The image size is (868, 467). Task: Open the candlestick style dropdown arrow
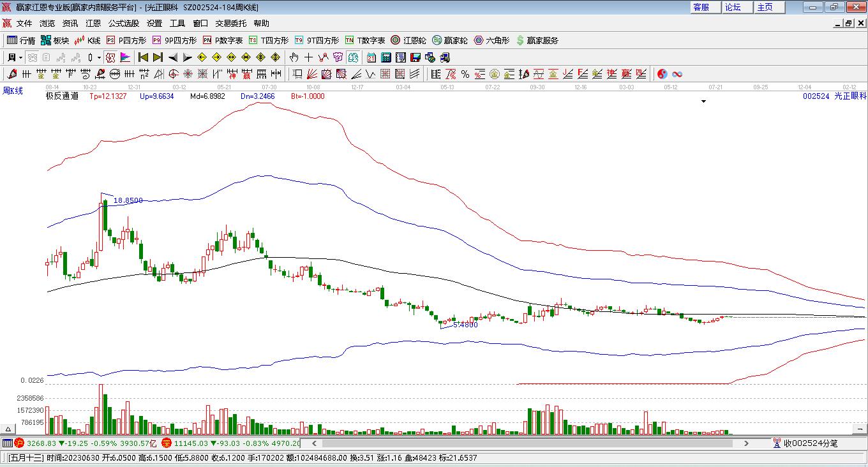[x=99, y=57]
